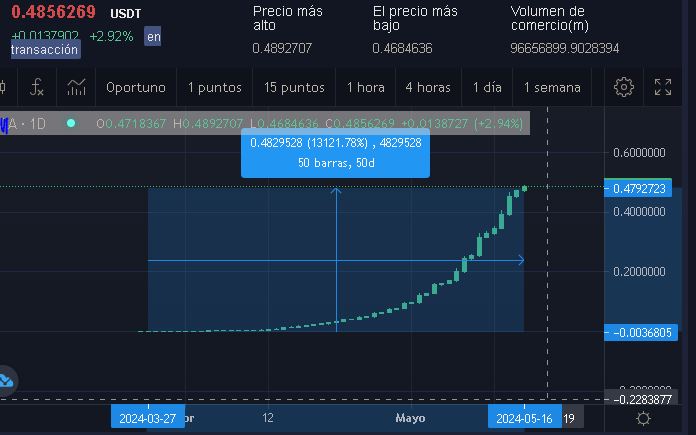Viewport: 696px width, 435px height.
Task: Open chart settings gear icon
Action: pos(624,87)
